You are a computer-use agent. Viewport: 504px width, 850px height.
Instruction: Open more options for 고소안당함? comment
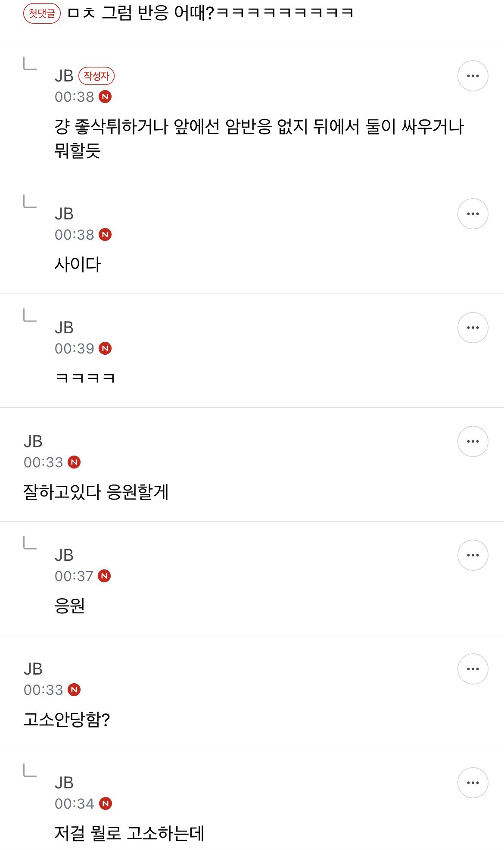click(473, 669)
